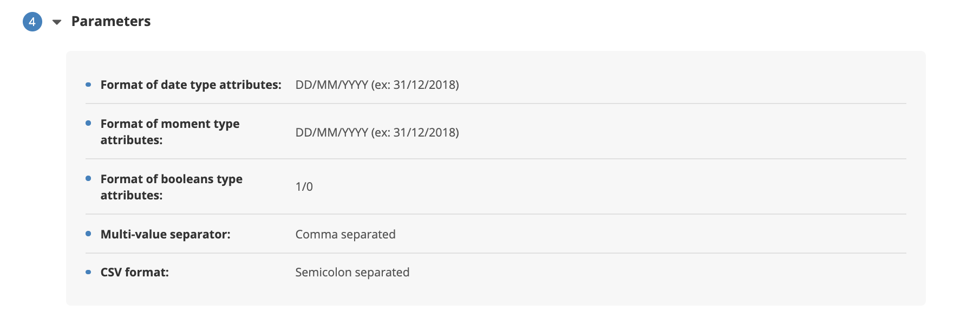The width and height of the screenshot is (980, 323).
Task: Click the bullet beside Multi-value separator
Action: [x=88, y=234]
